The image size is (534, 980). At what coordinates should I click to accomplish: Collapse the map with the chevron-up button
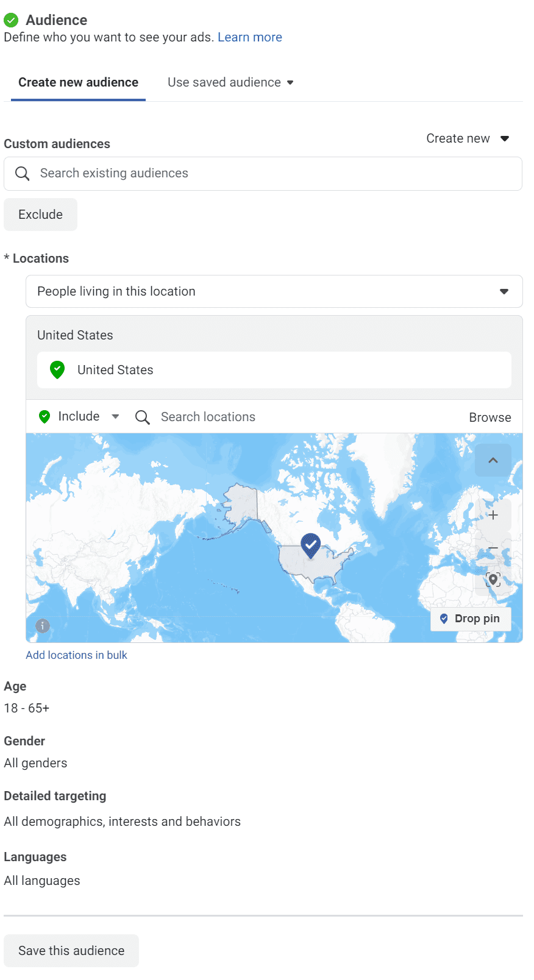493,460
